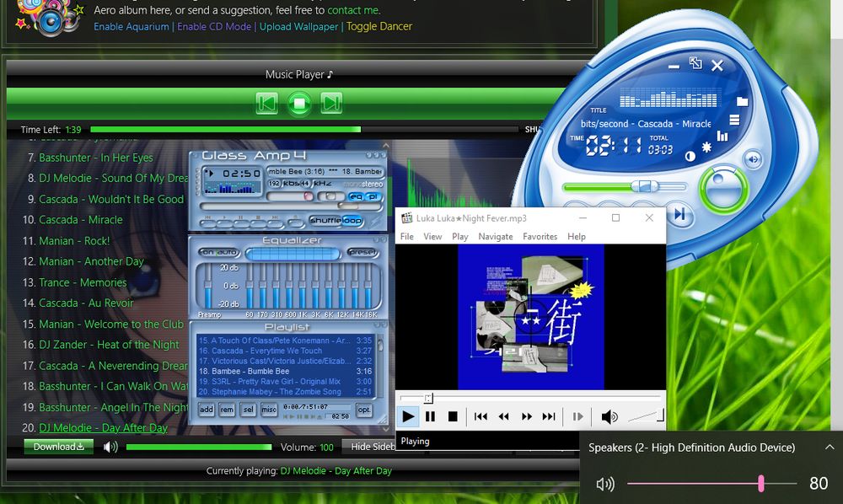This screenshot has height=504, width=843.
Task: Click the Enable CD Mode link
Action: [214, 26]
